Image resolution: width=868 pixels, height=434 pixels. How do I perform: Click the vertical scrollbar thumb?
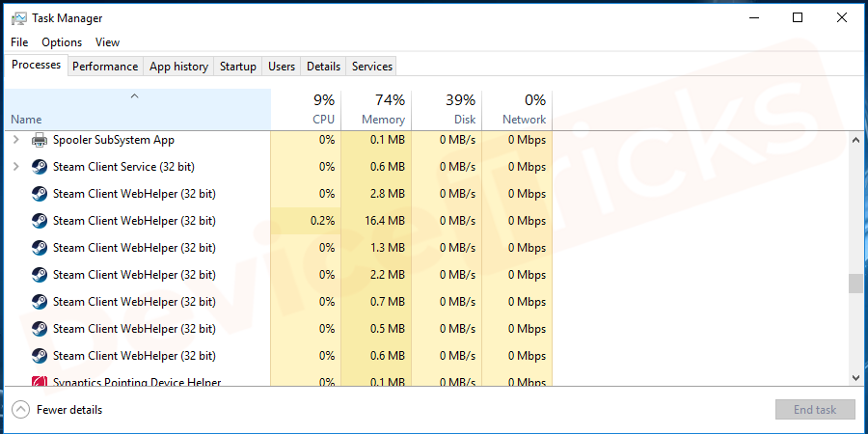click(x=854, y=283)
